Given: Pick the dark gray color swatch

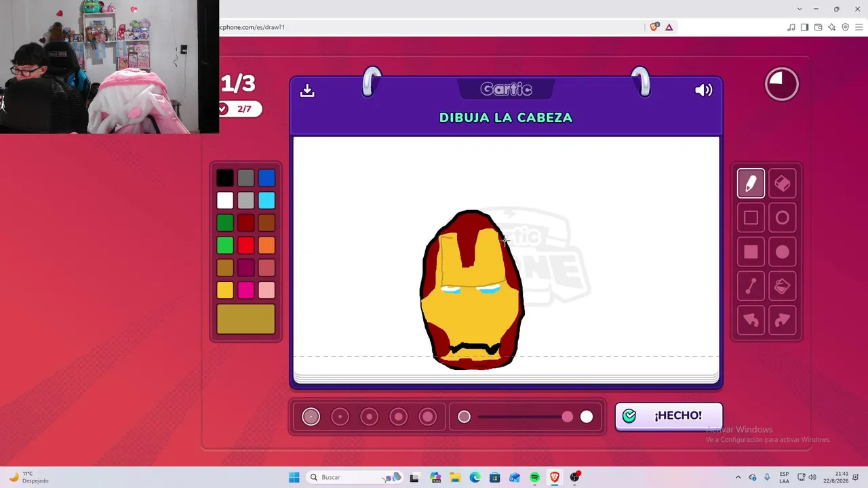Looking at the screenshot, I should tap(246, 178).
